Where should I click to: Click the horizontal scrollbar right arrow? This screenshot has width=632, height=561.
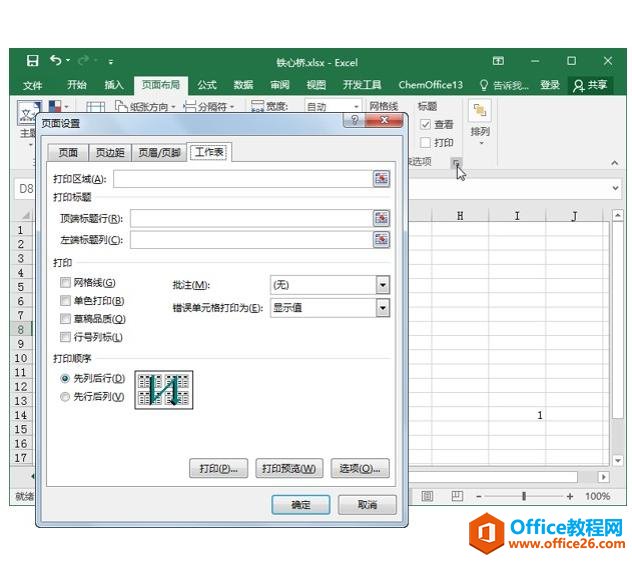point(603,477)
